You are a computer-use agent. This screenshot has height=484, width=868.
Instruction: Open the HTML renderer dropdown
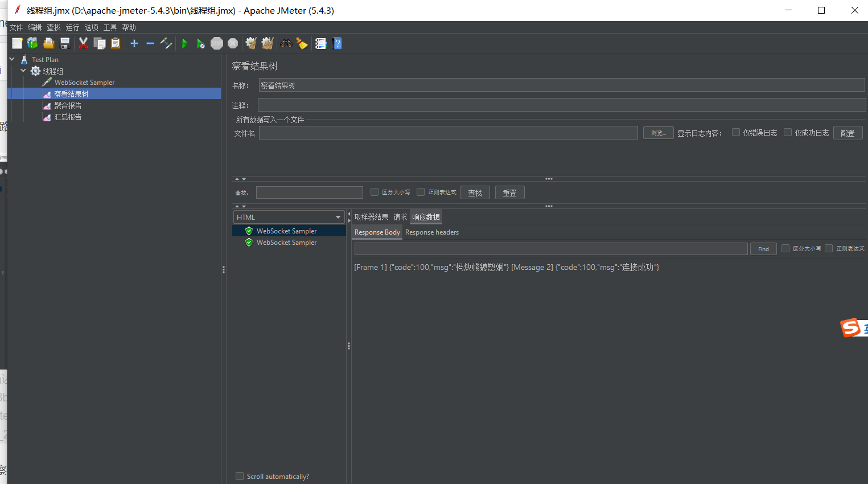(x=289, y=217)
